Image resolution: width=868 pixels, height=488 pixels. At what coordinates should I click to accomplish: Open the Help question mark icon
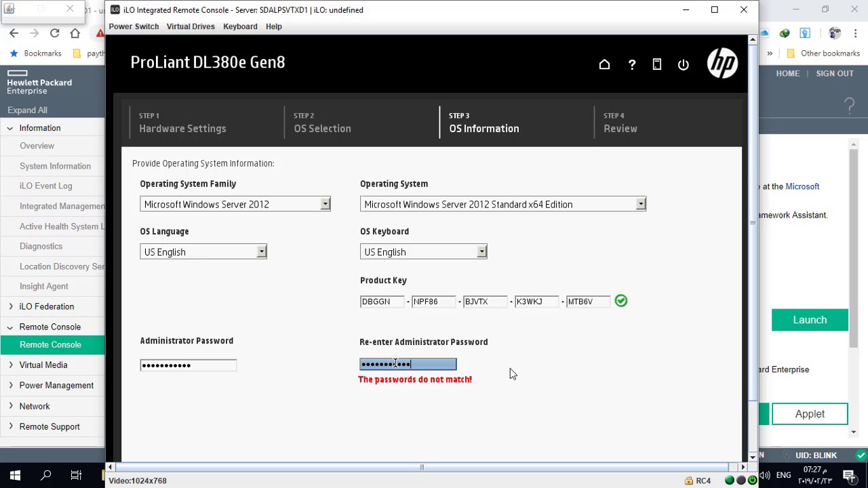tap(632, 64)
